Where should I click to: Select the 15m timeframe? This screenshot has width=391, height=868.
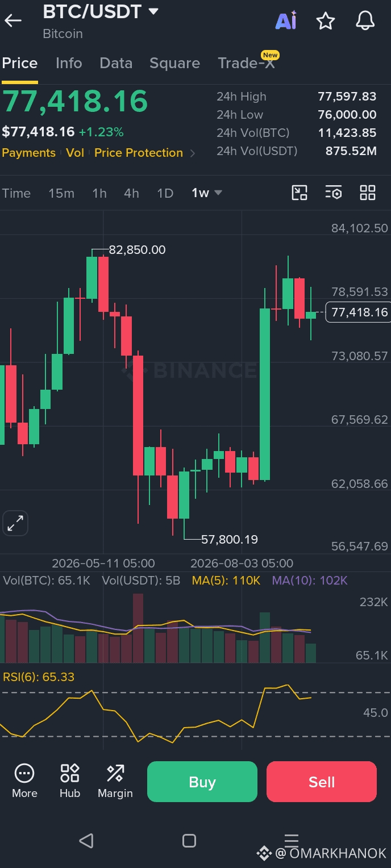(61, 193)
